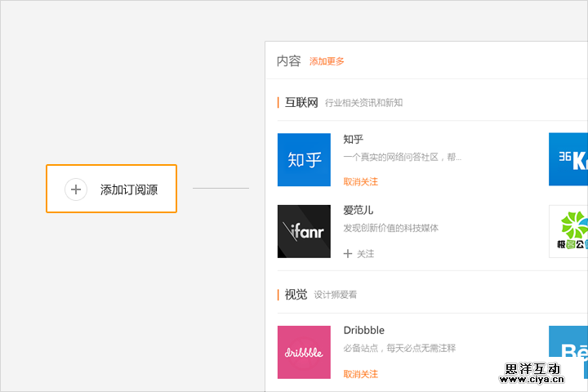Open the Behance blue logo thumbnail
The image size is (588, 392).
tap(568, 352)
